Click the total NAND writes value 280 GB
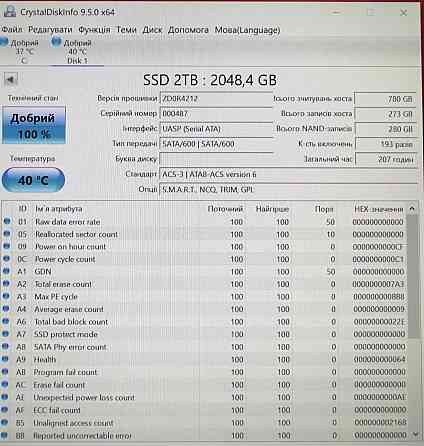This screenshot has height=446, width=424. pyautogui.click(x=386, y=129)
